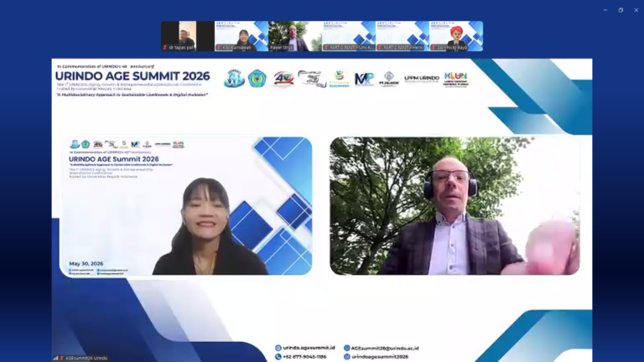Click the MP logo in slide header

[x=364, y=79]
